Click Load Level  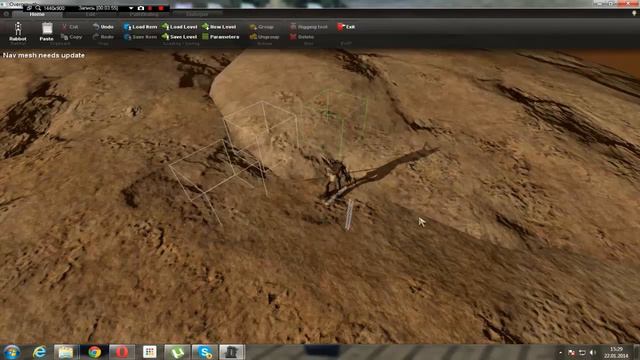[180, 27]
